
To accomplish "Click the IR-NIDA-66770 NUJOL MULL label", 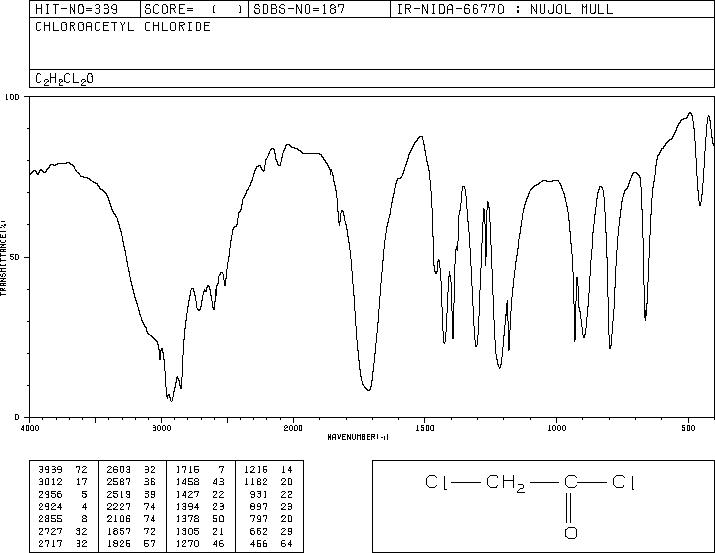I will pos(505,9).
